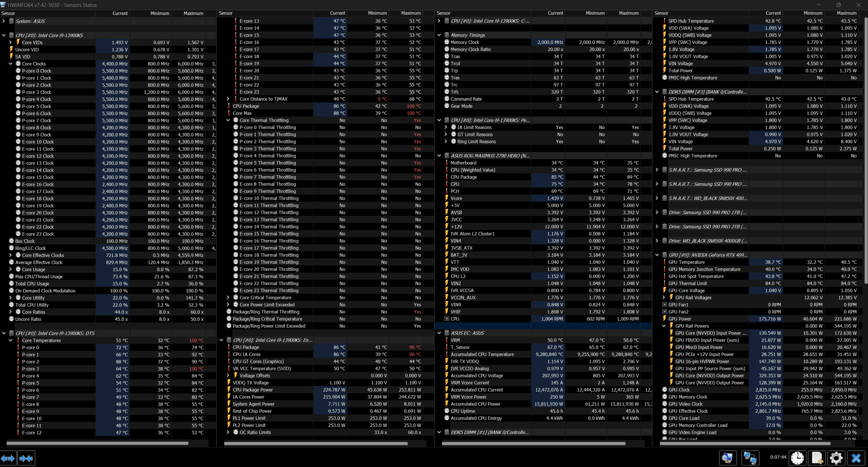Click the chip icon beside System: ASUS
868x467 pixels.
(11, 21)
